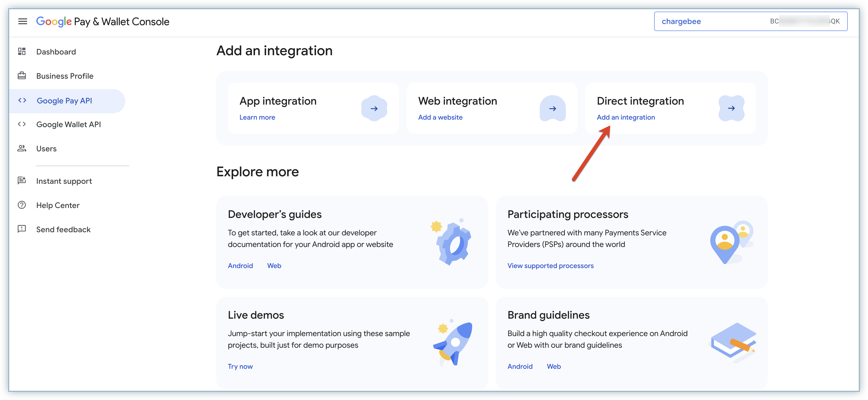The image size is (868, 400).
Task: Click the Participating processors map pin illustration
Action: 732,242
